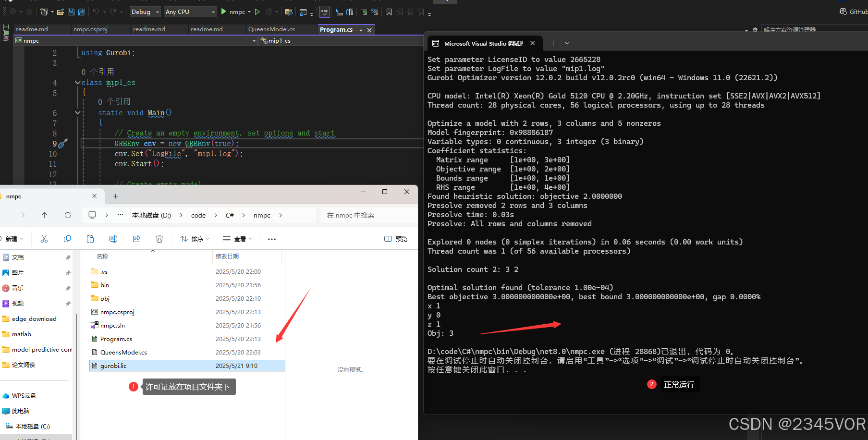The width and height of the screenshot is (868, 440).
Task: Collapse the static void Main method region
Action: 77,113
